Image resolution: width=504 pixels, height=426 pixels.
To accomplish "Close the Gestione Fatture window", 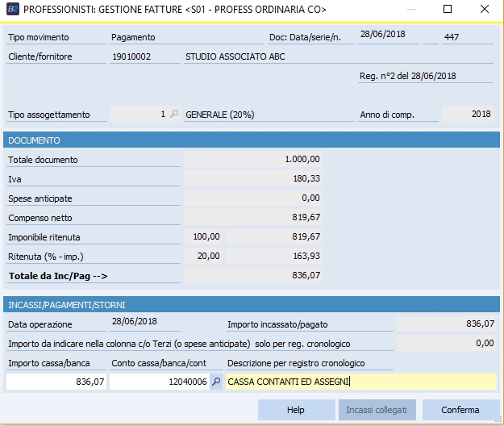I will pos(482,10).
